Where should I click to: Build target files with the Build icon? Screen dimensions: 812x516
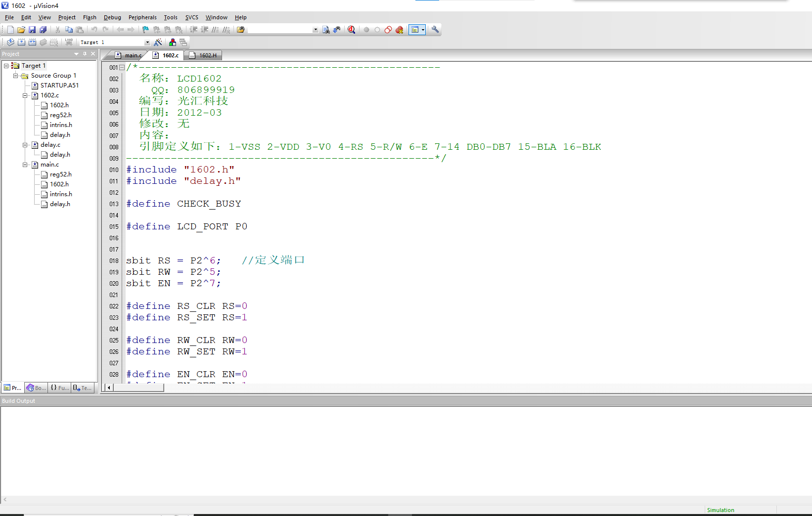(x=21, y=42)
